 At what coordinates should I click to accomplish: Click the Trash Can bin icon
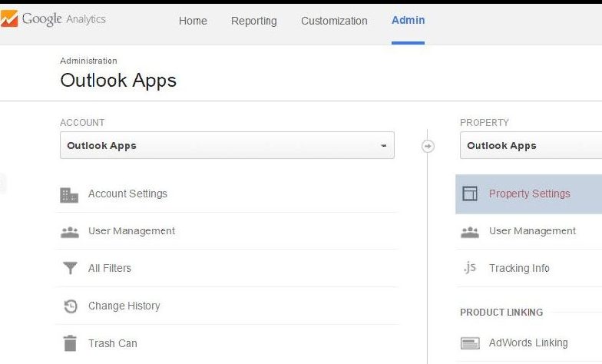[x=70, y=343]
